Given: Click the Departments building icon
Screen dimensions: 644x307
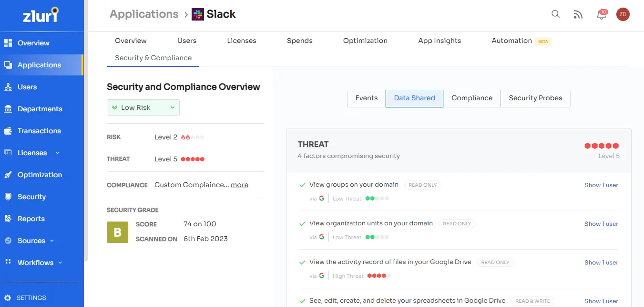Looking at the screenshot, I should (x=8, y=109).
